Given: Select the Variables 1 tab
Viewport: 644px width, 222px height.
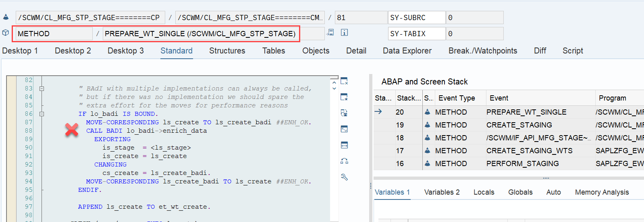Looking at the screenshot, I should tap(392, 192).
